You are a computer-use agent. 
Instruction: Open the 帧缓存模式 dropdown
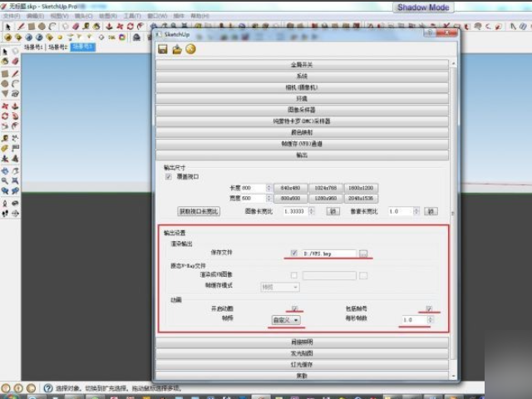(280, 287)
